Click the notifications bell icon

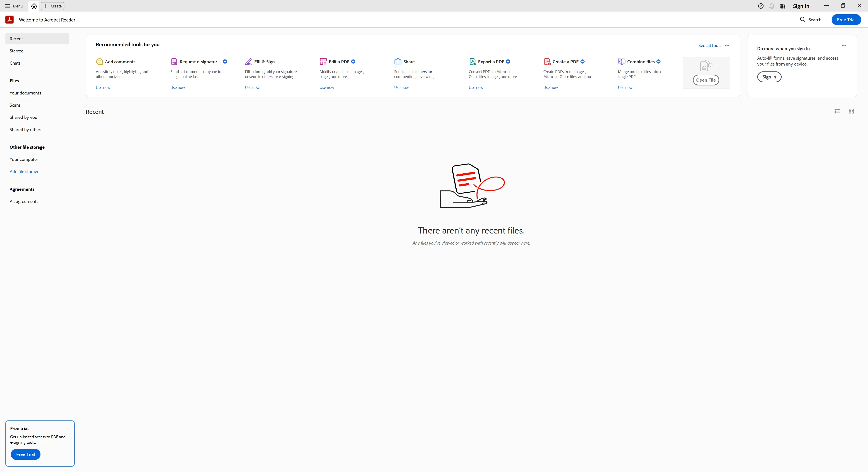pyautogui.click(x=772, y=6)
